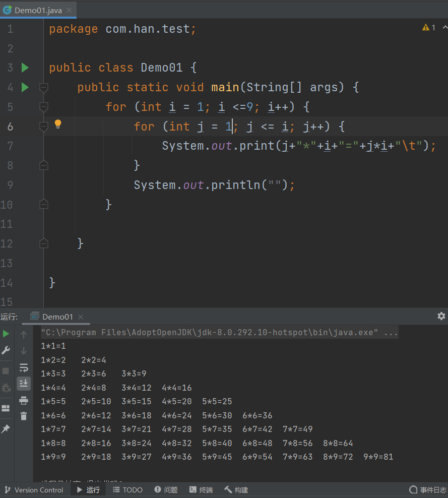Clear console with the trash can icon
Screen dimensions: 448x498
point(24,416)
